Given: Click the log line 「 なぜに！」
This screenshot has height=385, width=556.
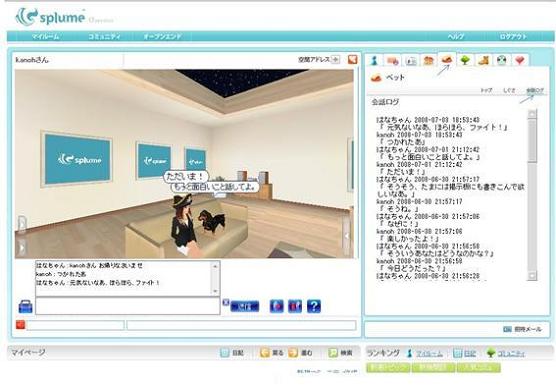Looking at the screenshot, I should click(399, 224).
